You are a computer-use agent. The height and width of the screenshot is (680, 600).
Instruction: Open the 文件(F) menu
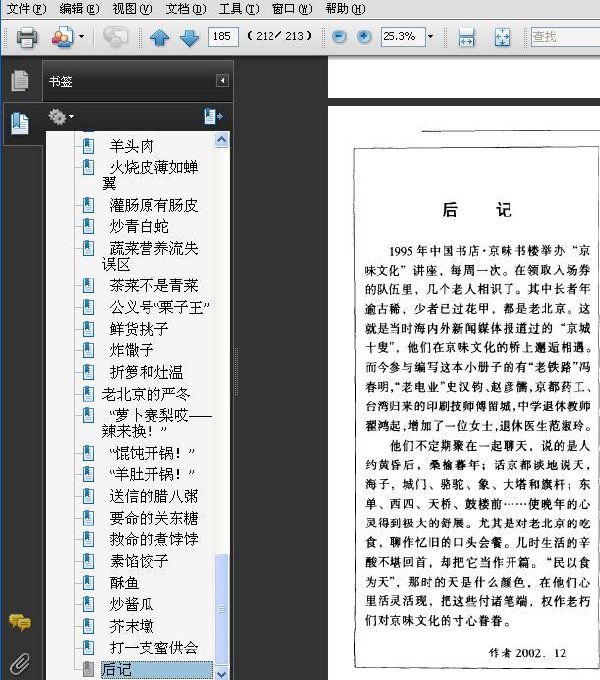coord(26,8)
